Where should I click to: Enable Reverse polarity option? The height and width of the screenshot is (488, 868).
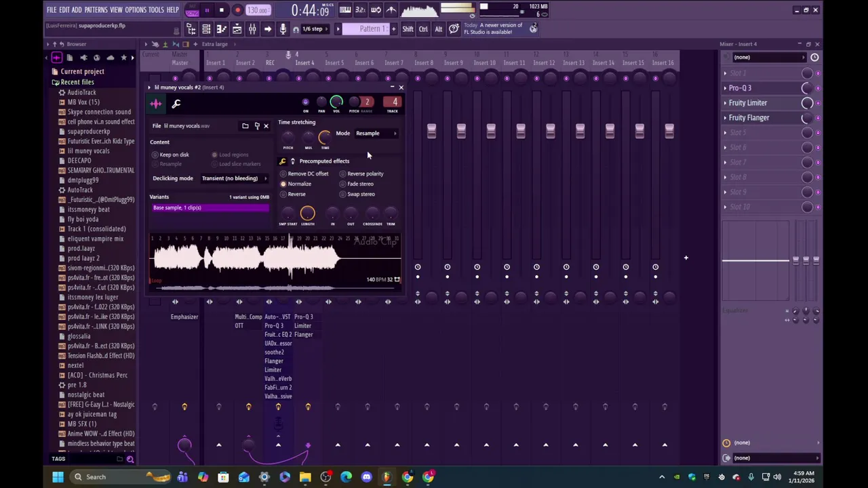coord(361,174)
